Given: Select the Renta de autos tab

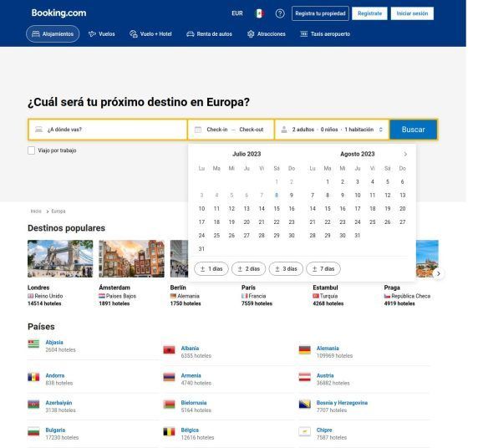Looking at the screenshot, I should pos(209,34).
